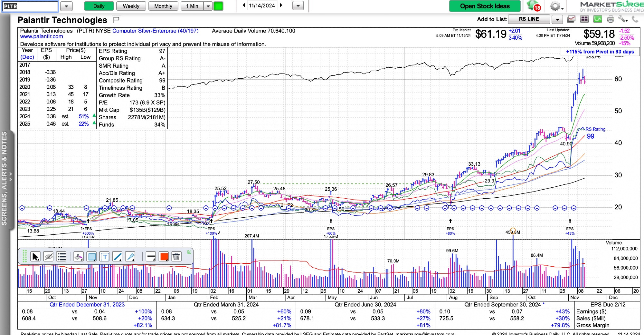644x335 pixels.
Task: Open the settings gear menu
Action: (556, 6)
